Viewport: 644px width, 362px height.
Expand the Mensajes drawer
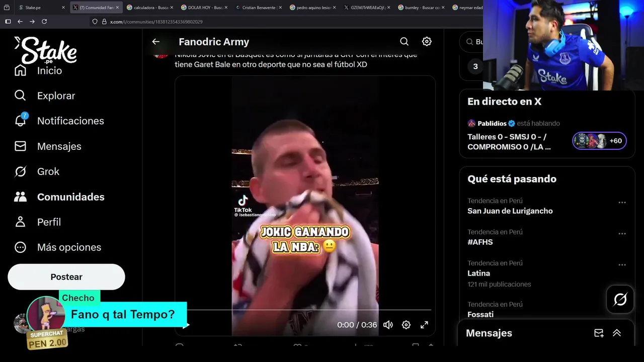point(617,333)
